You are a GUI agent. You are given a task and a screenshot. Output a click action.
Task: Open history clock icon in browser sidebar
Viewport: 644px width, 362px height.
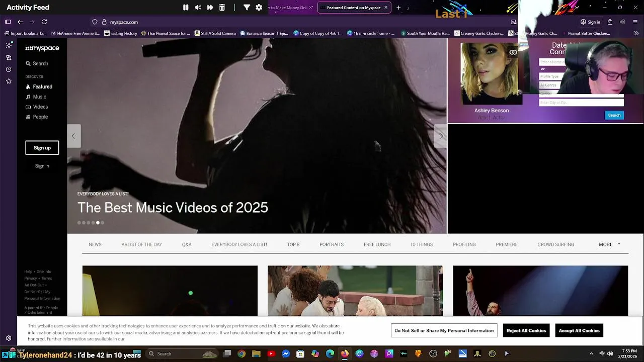coord(9,69)
